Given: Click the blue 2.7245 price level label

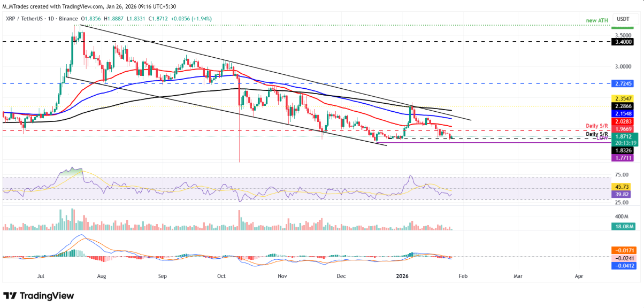Looking at the screenshot, I should click(622, 83).
